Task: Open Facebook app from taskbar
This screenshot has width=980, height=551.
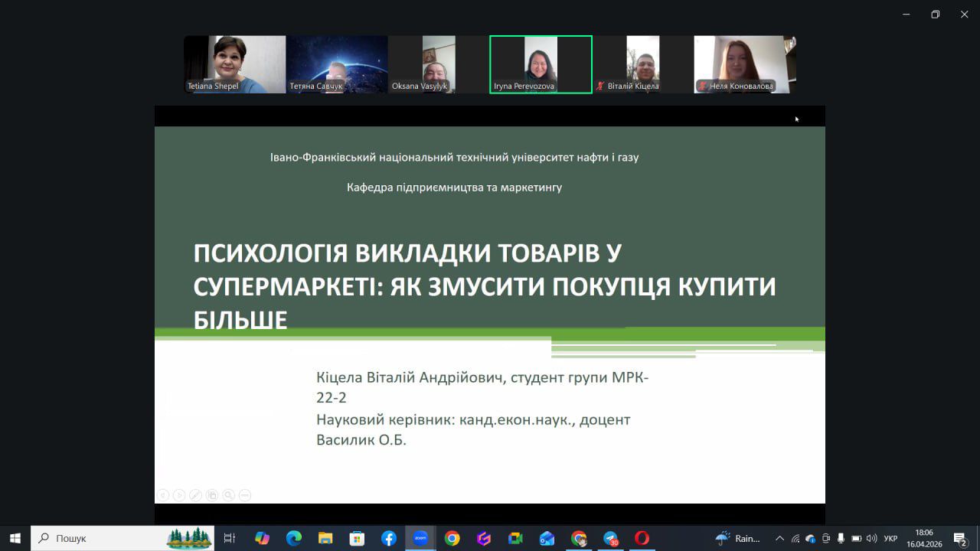Action: pyautogui.click(x=389, y=538)
